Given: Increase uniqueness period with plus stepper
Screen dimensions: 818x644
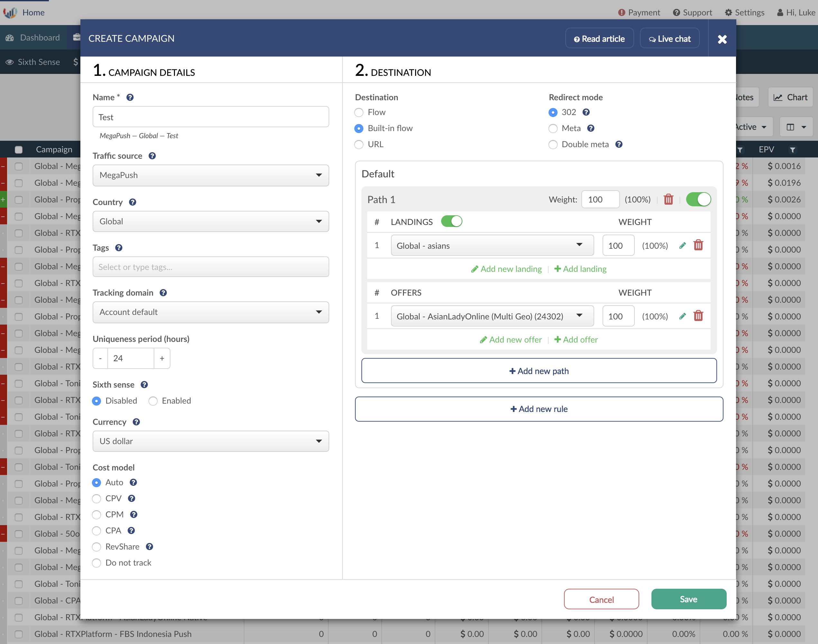Looking at the screenshot, I should [x=162, y=358].
